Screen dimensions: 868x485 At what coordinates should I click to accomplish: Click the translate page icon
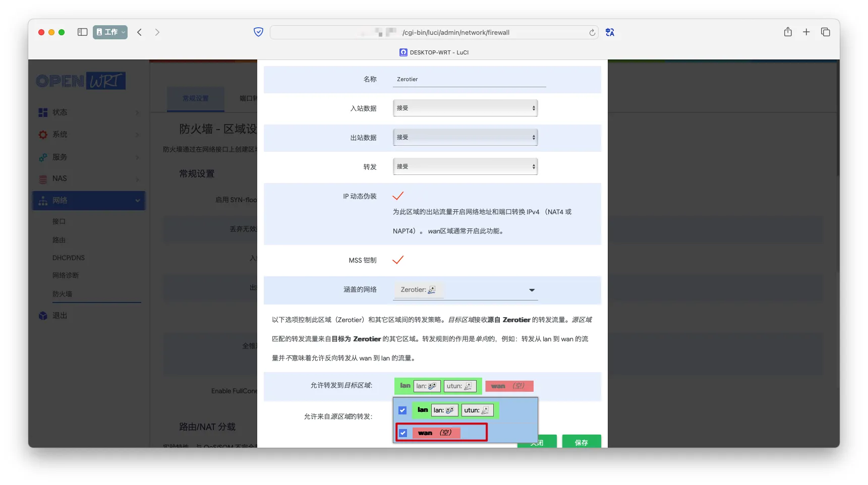point(610,32)
